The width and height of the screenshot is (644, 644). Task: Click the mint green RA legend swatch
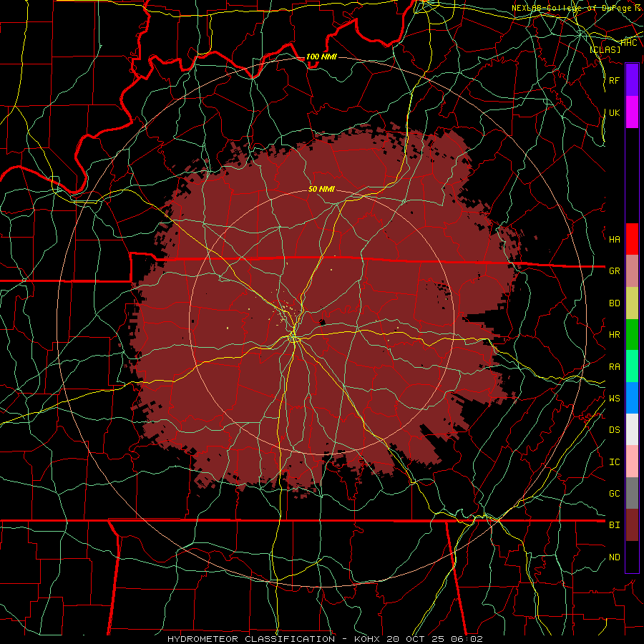[x=632, y=366]
